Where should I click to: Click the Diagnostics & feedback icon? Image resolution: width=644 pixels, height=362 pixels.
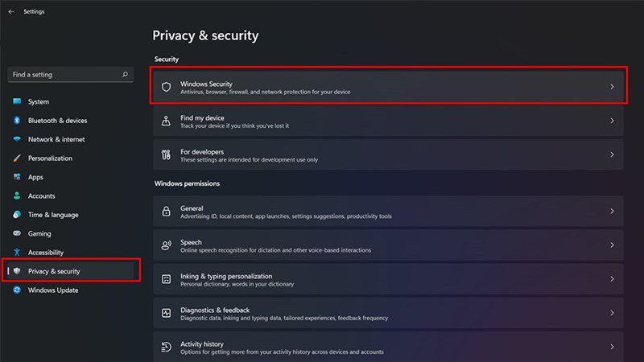[x=166, y=313]
